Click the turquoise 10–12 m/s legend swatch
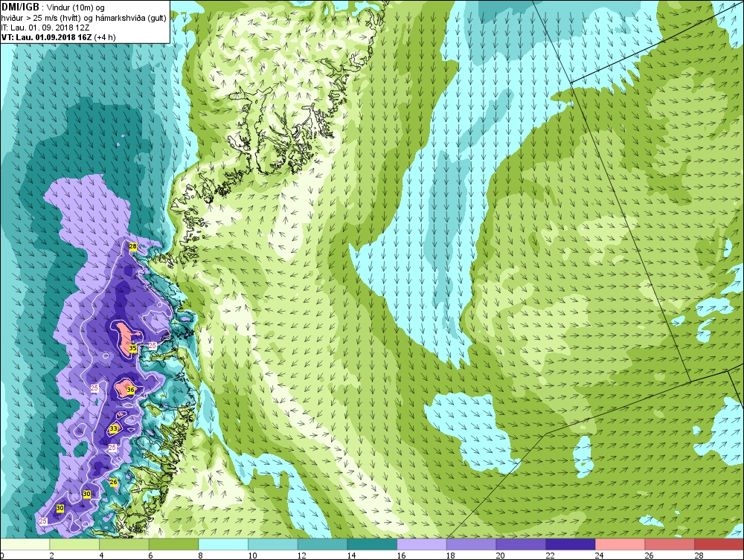The width and height of the screenshot is (744, 560). [272, 544]
